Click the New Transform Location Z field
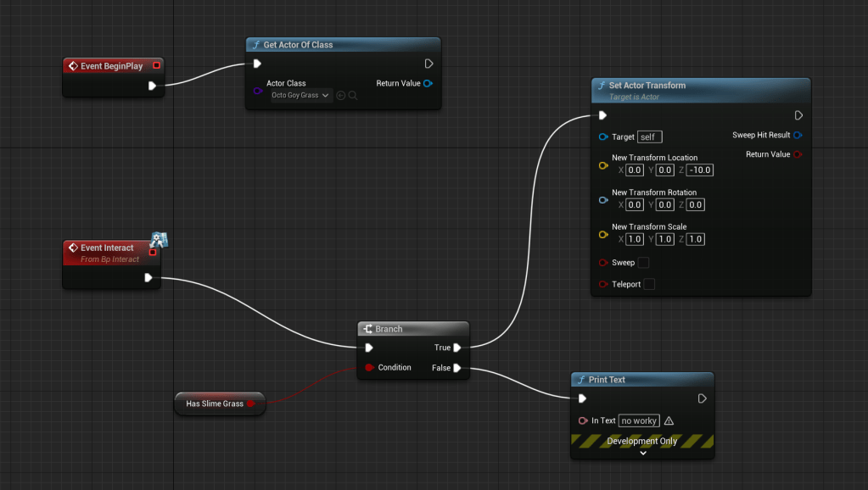Image resolution: width=868 pixels, height=490 pixels. (x=701, y=170)
